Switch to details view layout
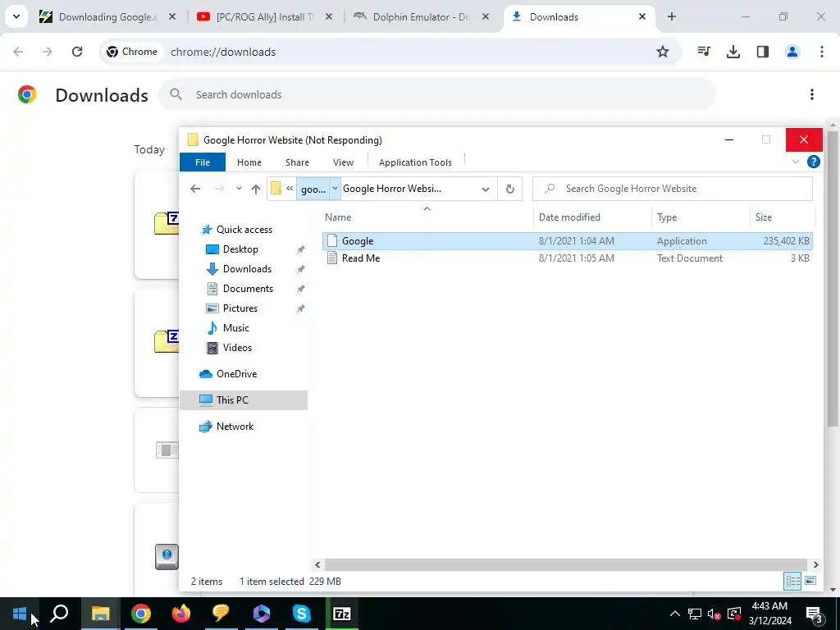The width and height of the screenshot is (840, 630). click(x=793, y=582)
